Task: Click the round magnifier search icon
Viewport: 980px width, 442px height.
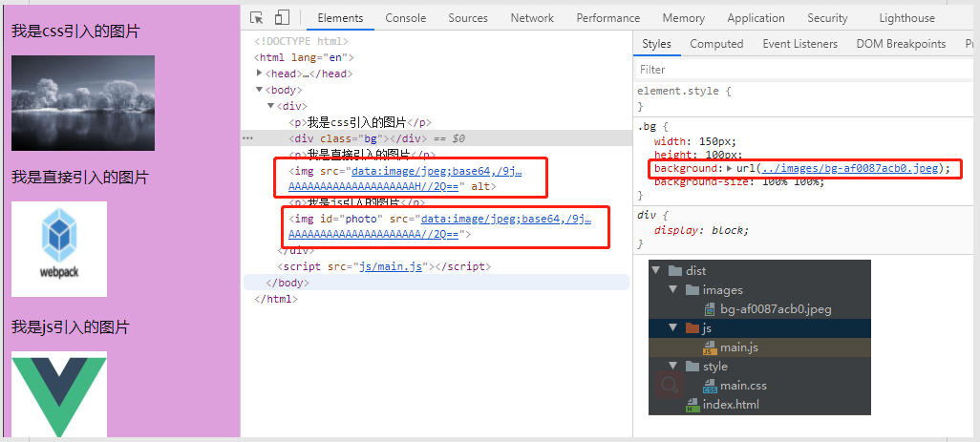Action: click(x=669, y=385)
